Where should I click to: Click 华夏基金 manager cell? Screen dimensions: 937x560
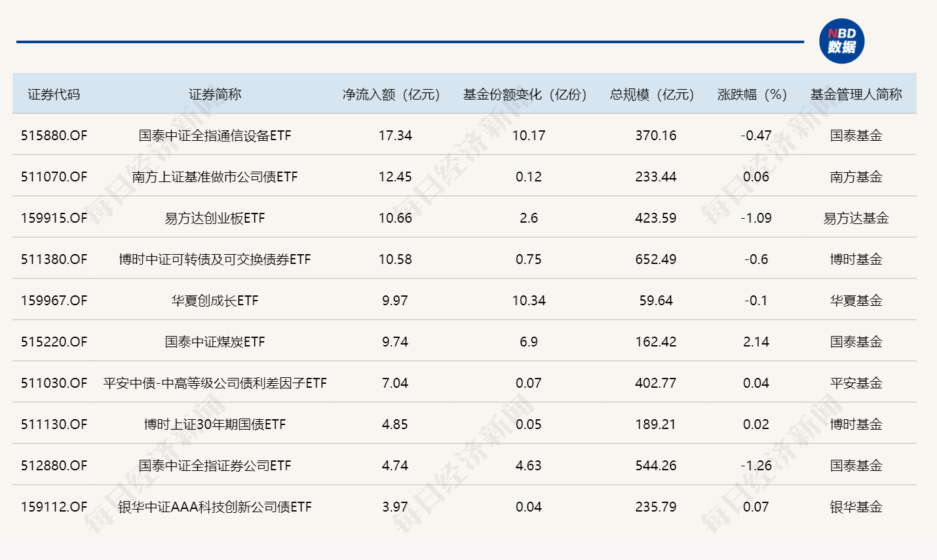856,301
